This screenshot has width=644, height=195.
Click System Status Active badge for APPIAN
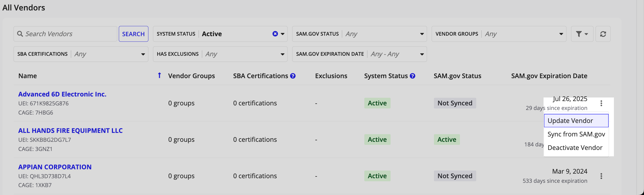[x=377, y=176]
